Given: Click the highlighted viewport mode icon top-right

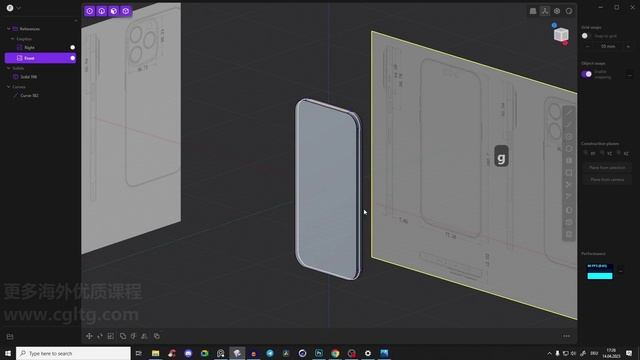Looking at the screenshot, I should coord(545,11).
